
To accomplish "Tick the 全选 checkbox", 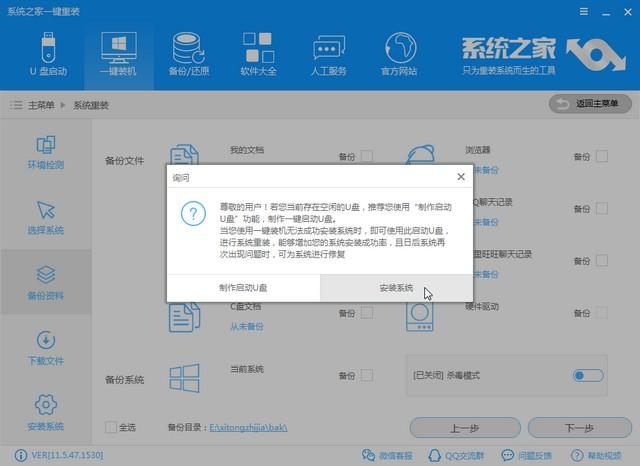I will (x=111, y=427).
